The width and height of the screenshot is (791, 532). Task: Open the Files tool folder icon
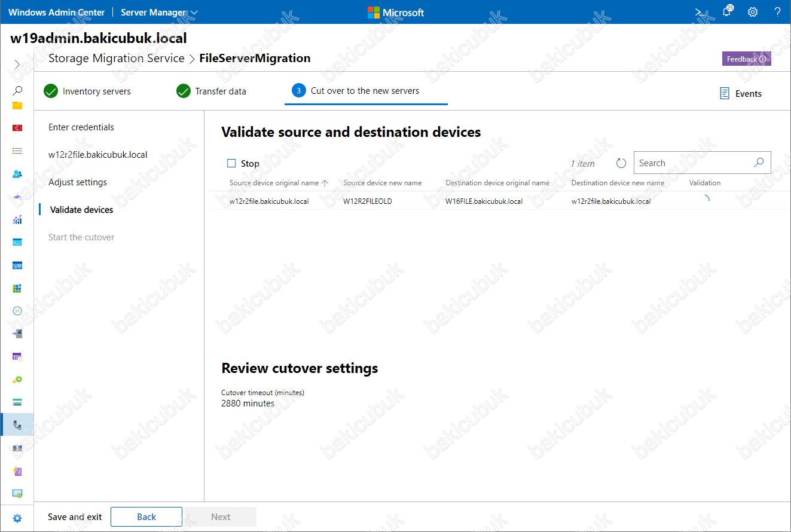(17, 105)
